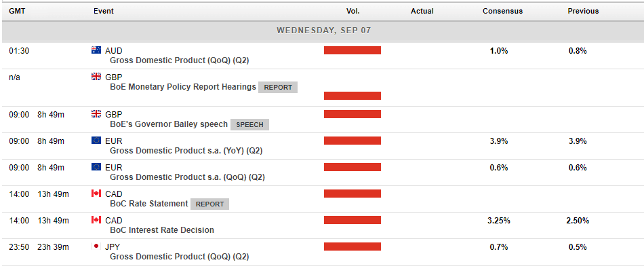Click the Consensus column header
Screen dimensions: 644x273
click(503, 11)
